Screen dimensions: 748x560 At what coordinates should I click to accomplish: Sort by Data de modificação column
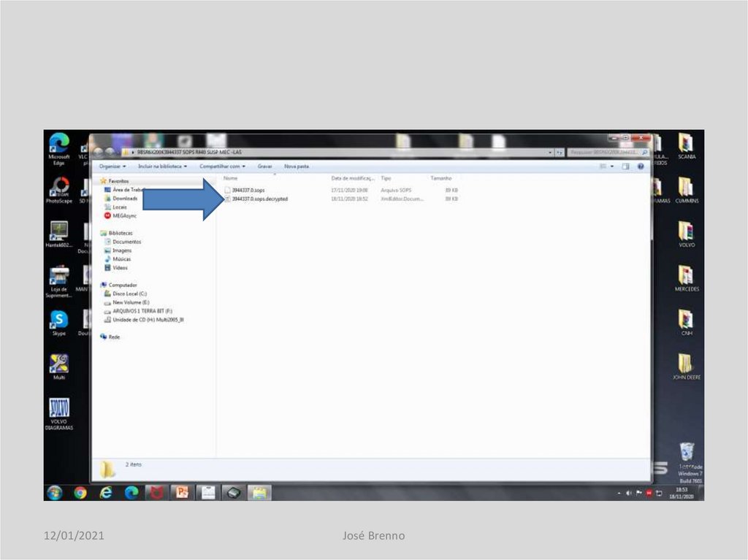pos(353,178)
